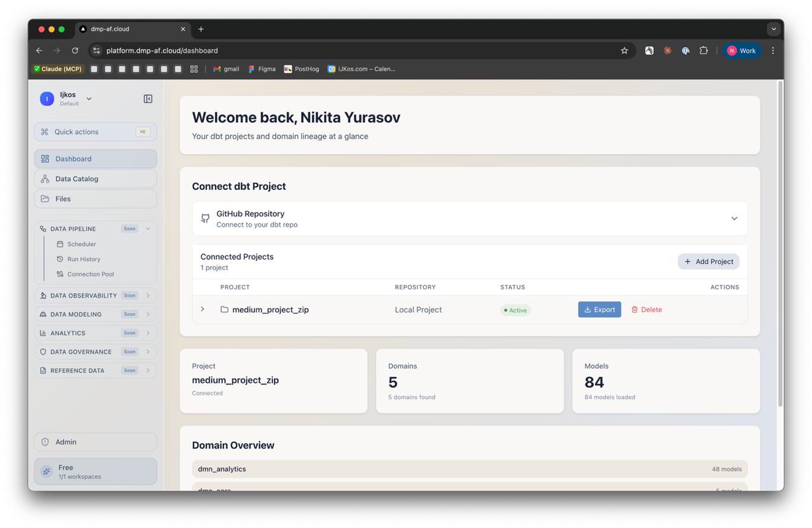Screen dimensions: 812x528
Task: Click the folder icon beside medium_project_zip
Action: pyautogui.click(x=224, y=310)
